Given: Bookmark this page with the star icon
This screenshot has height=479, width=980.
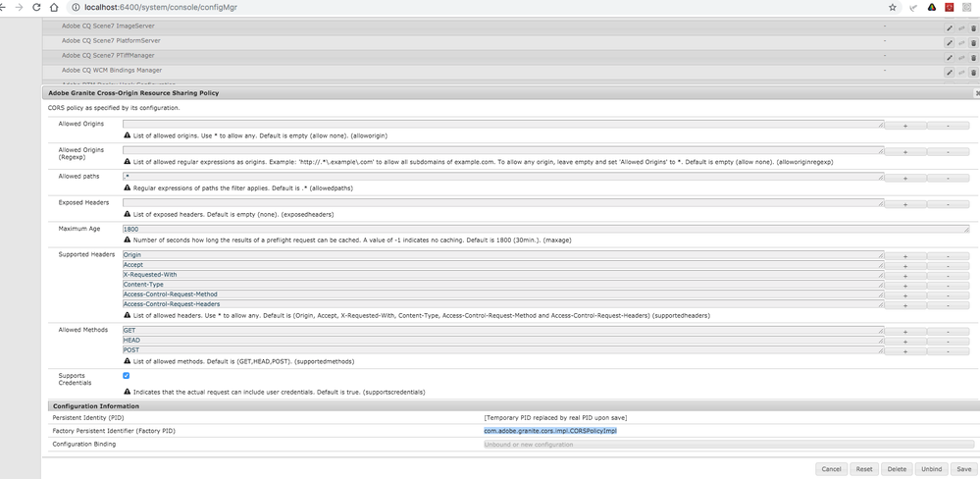Looking at the screenshot, I should click(893, 7).
